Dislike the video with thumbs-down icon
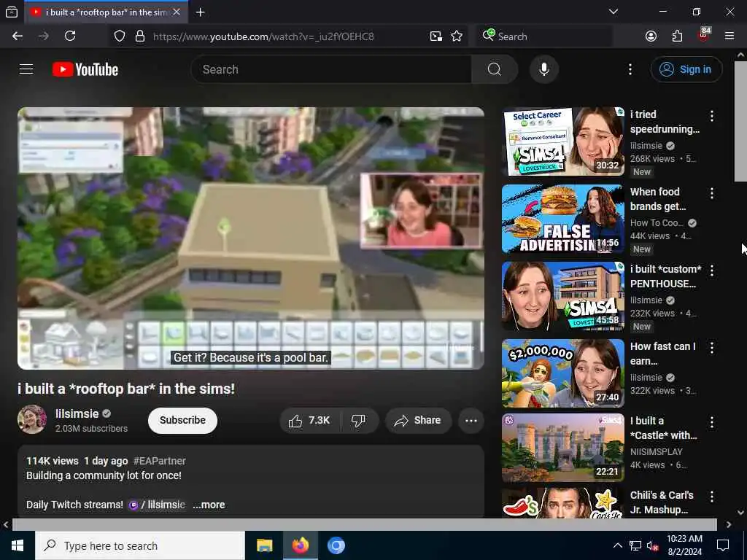 pyautogui.click(x=358, y=421)
